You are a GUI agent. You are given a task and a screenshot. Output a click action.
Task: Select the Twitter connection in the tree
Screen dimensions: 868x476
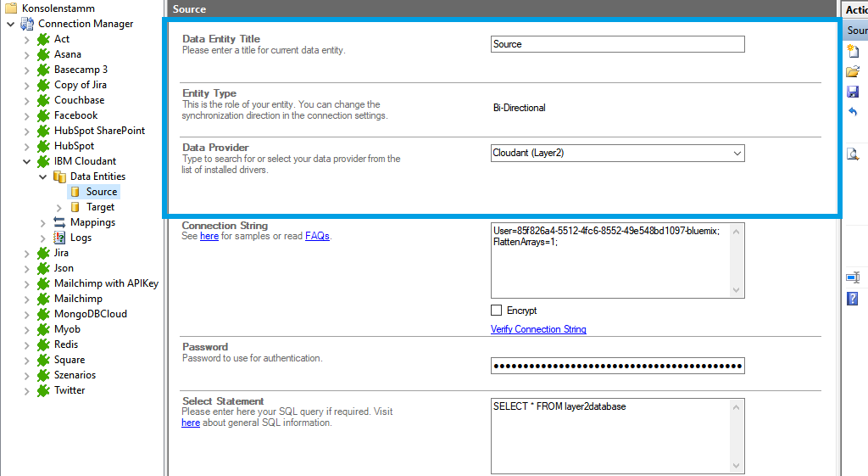click(70, 390)
